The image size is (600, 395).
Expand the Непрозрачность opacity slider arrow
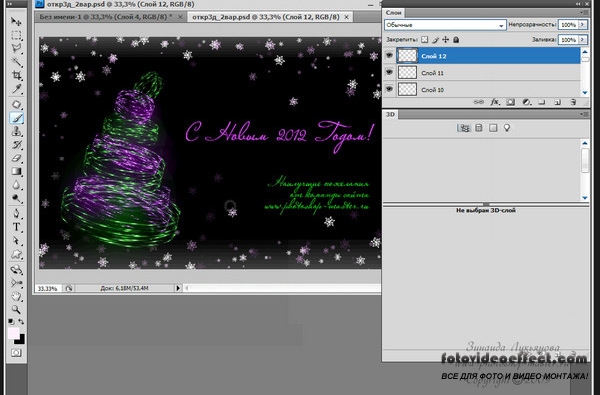583,25
